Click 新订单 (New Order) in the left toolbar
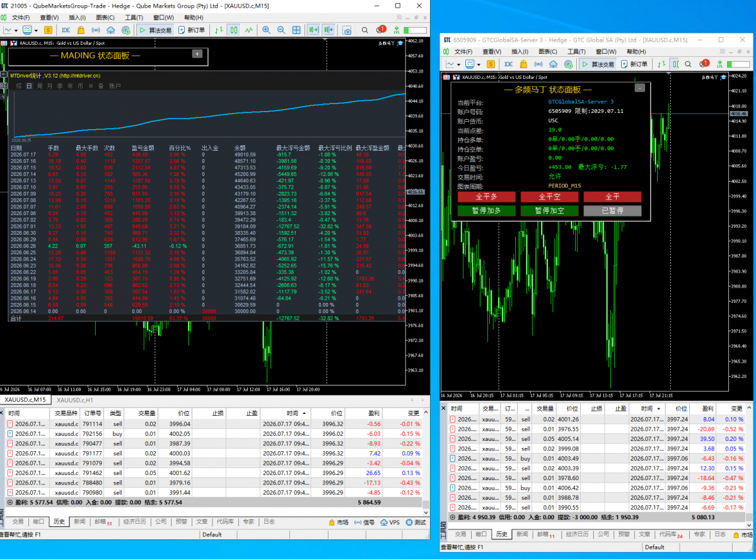This screenshot has width=756, height=559. pyautogui.click(x=192, y=30)
